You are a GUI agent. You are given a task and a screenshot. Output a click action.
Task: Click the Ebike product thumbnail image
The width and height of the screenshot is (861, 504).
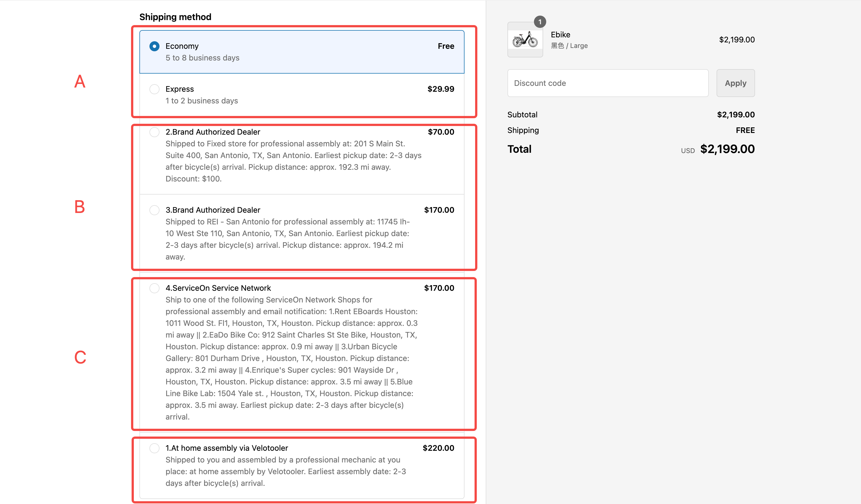pyautogui.click(x=525, y=40)
